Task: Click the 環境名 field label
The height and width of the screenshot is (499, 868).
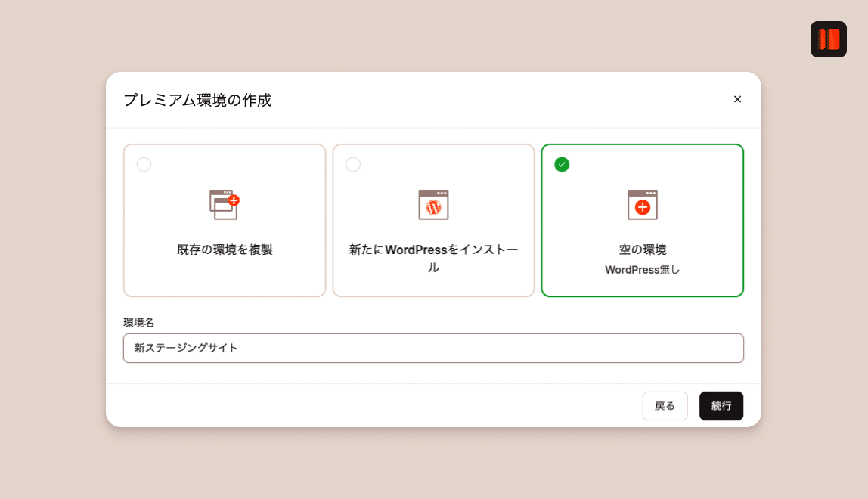Action: (x=139, y=322)
